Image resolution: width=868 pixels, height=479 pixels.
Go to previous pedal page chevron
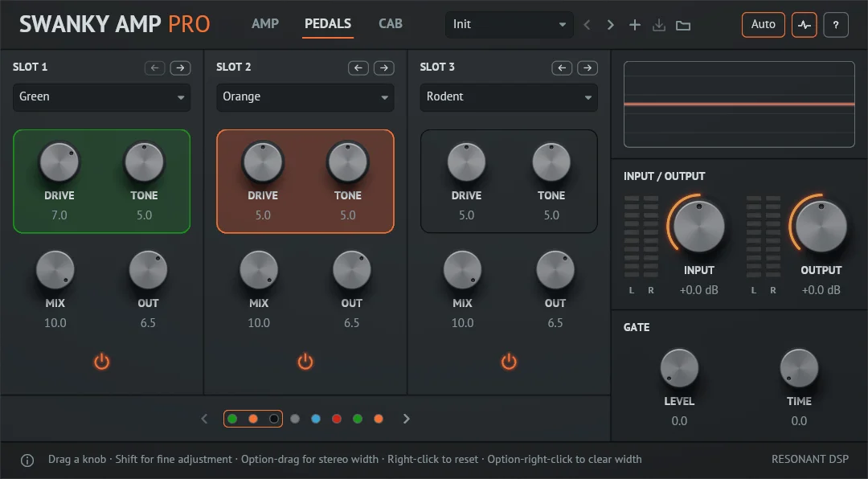coord(204,419)
